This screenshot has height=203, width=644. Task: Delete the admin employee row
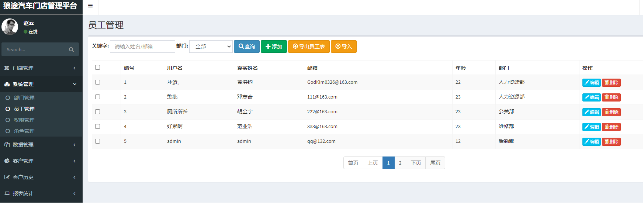coord(611,142)
